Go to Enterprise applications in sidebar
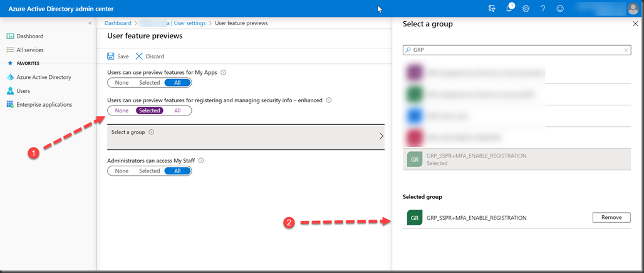Screen dimensions: 644x273 44,105
